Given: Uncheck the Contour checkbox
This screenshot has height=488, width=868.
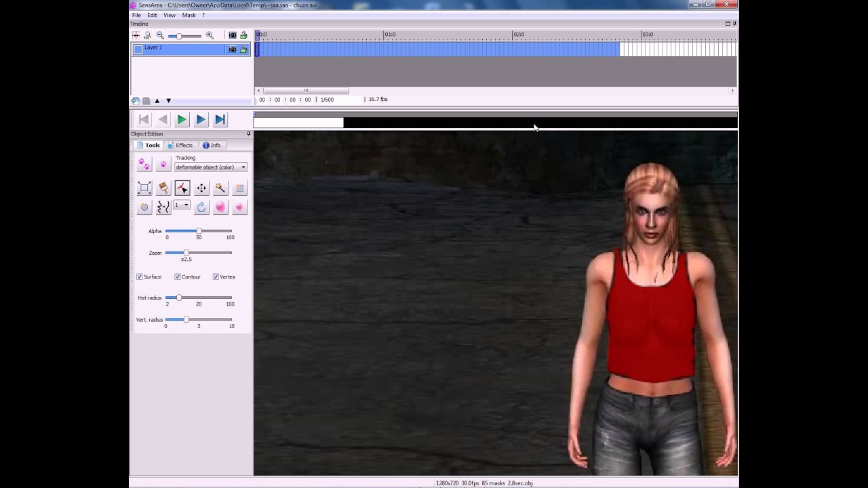Looking at the screenshot, I should (x=178, y=277).
